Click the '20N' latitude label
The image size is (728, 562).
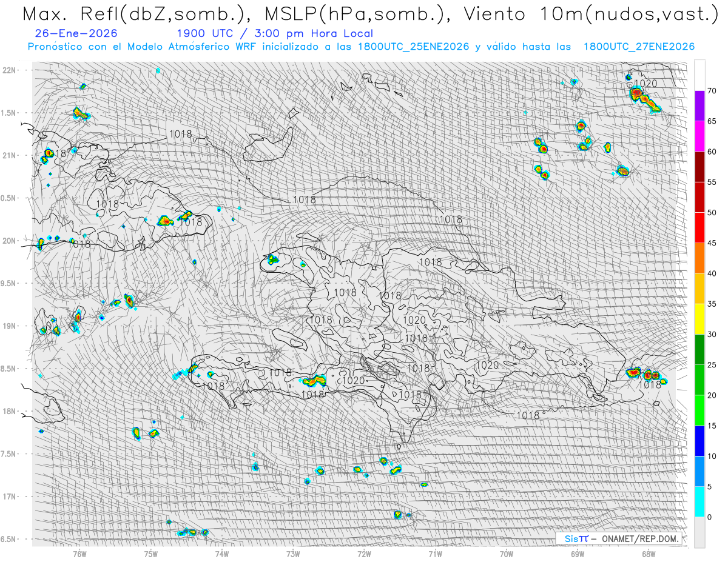[10, 241]
